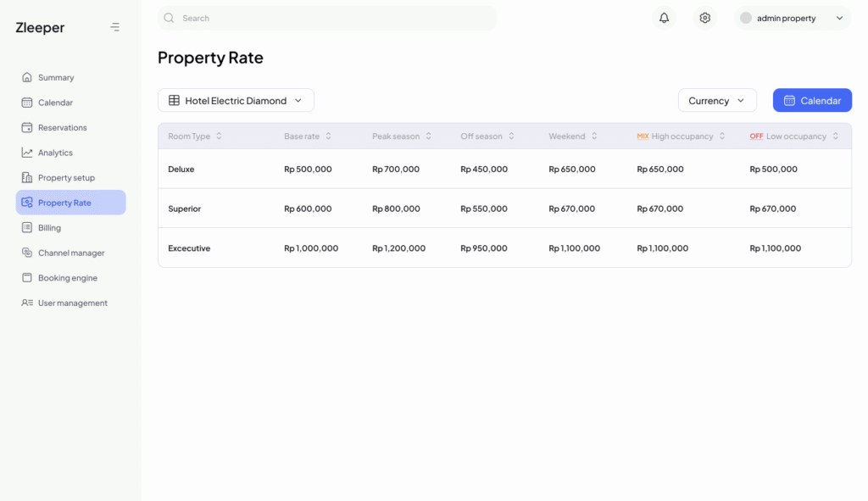
Task: Click the Booking engine icon
Action: 27,278
